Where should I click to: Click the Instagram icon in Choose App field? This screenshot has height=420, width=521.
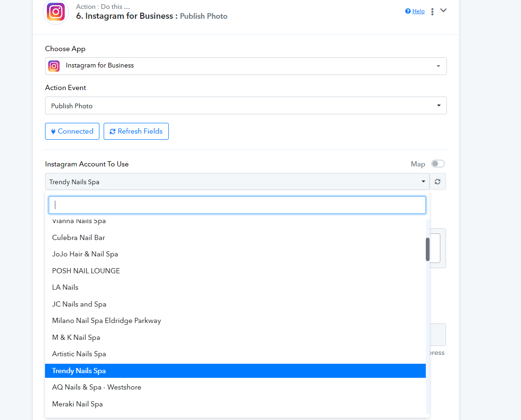coord(54,66)
